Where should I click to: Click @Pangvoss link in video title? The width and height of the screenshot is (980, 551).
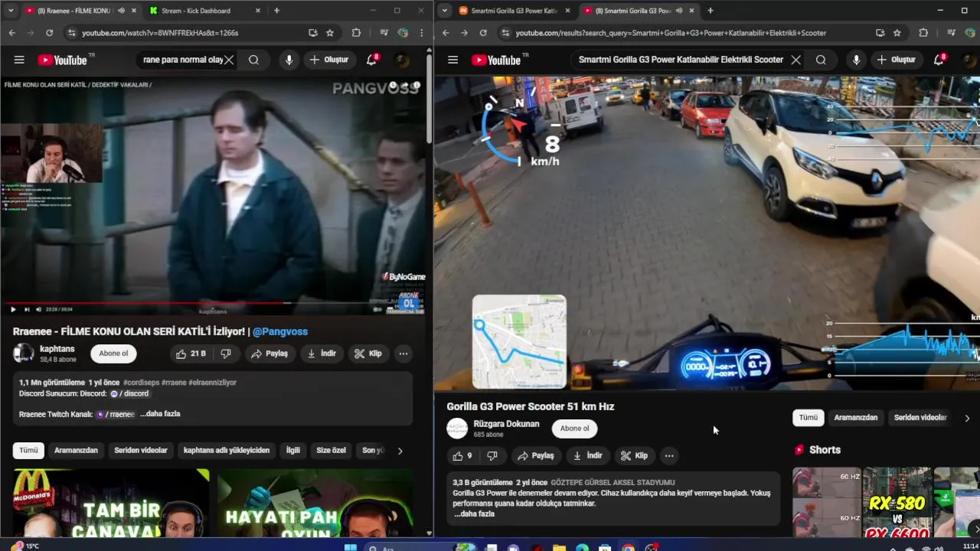(x=280, y=331)
